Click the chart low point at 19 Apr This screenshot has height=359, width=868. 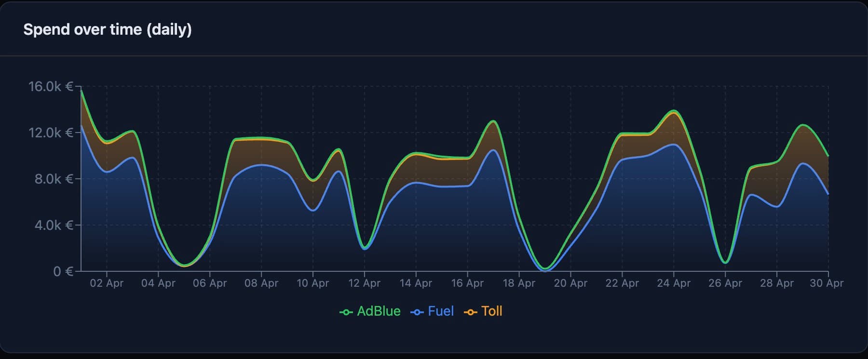tap(545, 269)
